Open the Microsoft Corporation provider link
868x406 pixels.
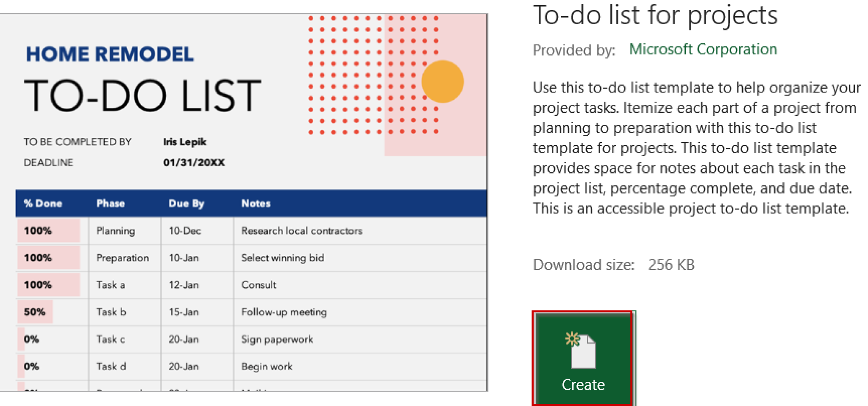[x=704, y=49]
